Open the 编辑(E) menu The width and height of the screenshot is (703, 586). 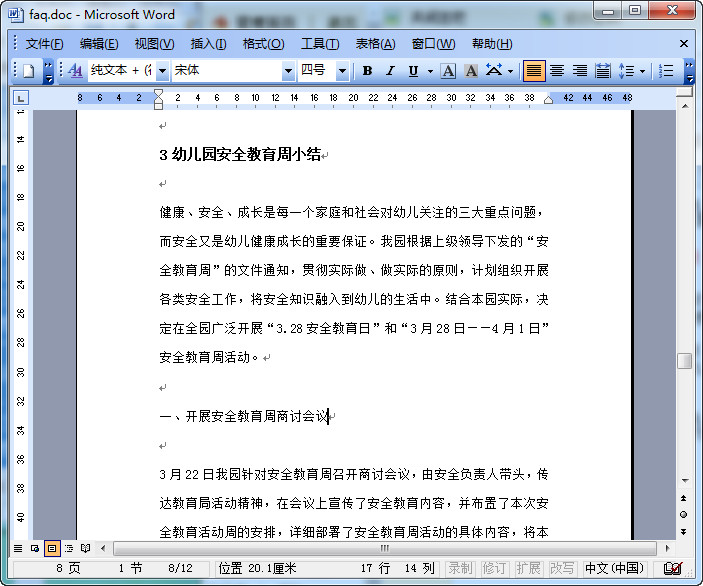click(x=99, y=44)
